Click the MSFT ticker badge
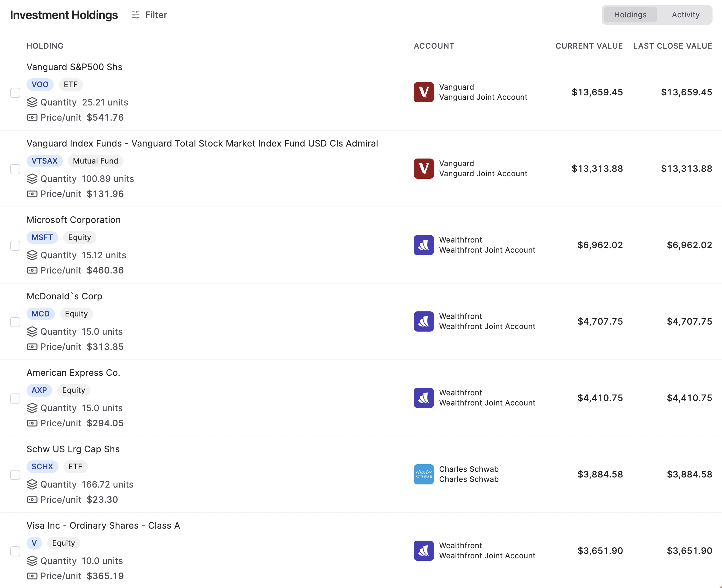Screen dimensions: 722x588 [x=42, y=237]
